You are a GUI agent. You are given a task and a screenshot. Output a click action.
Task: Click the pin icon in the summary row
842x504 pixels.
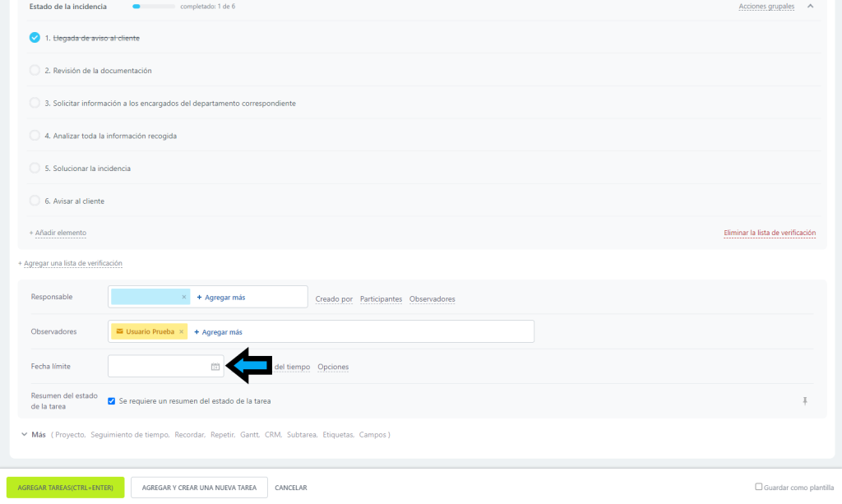pos(805,401)
